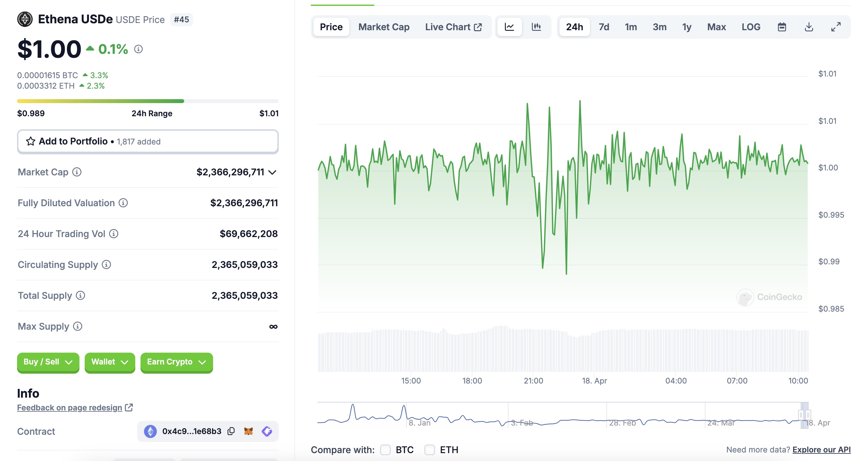Screen dimensions: 868x461
Task: Switch to candlestick chart view icon
Action: click(x=536, y=27)
